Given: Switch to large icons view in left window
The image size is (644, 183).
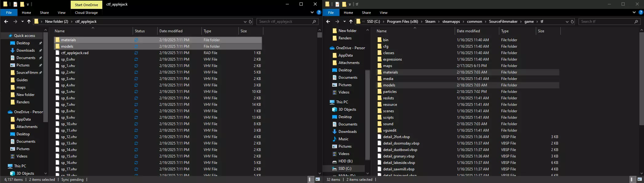Looking at the screenshot, I should (x=318, y=179).
